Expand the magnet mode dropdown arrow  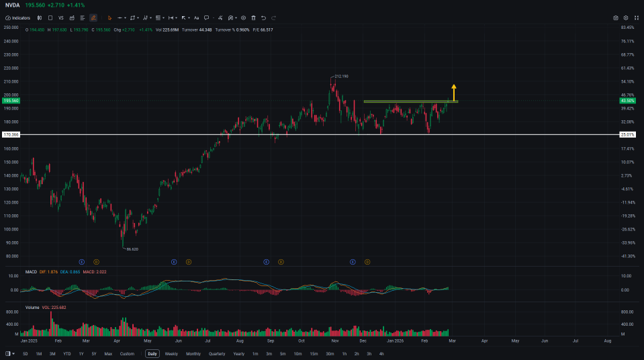click(x=236, y=18)
